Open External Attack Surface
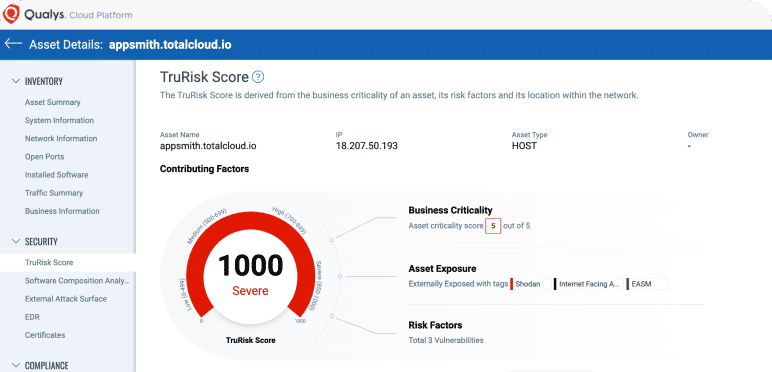Image resolution: width=772 pixels, height=372 pixels. tap(65, 299)
